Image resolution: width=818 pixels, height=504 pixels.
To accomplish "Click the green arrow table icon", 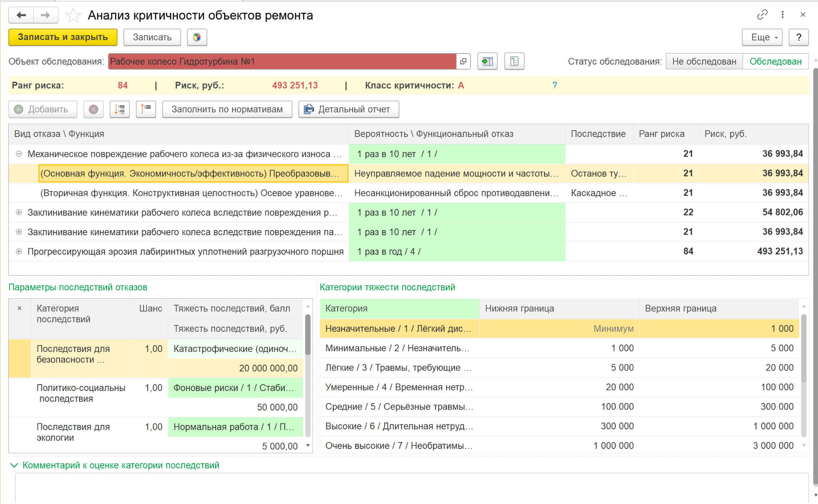I will [487, 62].
